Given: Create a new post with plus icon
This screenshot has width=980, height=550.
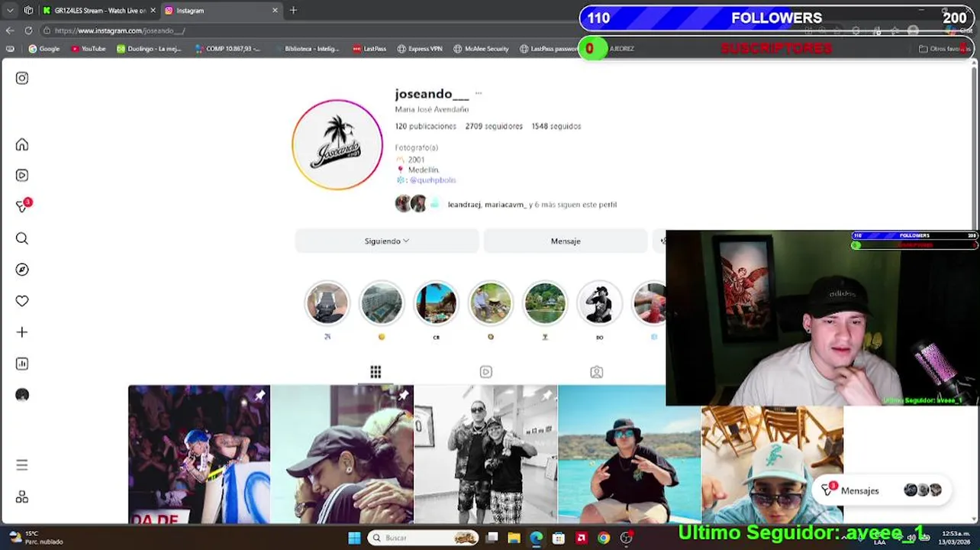Looking at the screenshot, I should [22, 332].
